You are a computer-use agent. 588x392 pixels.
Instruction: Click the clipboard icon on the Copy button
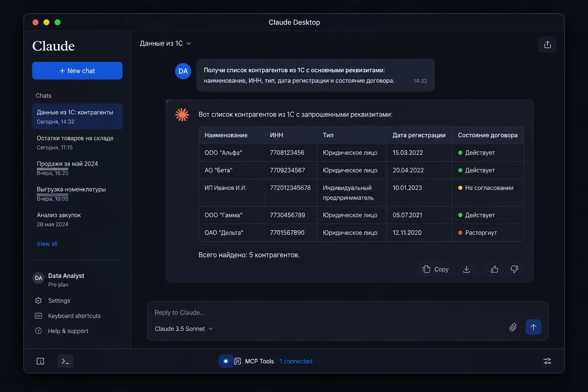tap(426, 269)
